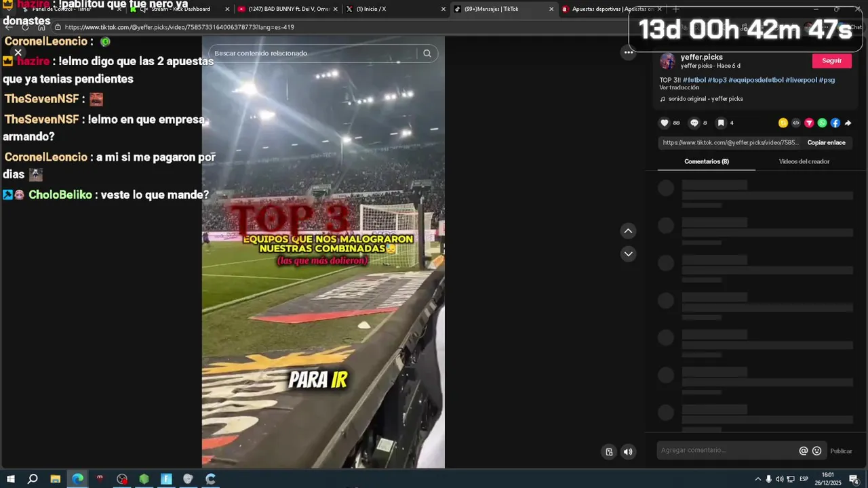Click the microphone tray icon
The width and height of the screenshot is (868, 488).
[768, 479]
